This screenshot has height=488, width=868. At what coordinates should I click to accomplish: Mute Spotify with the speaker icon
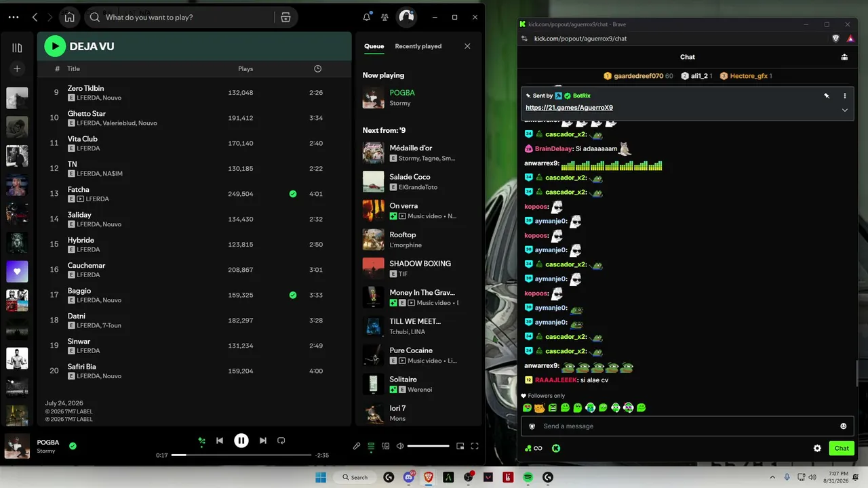[400, 446]
